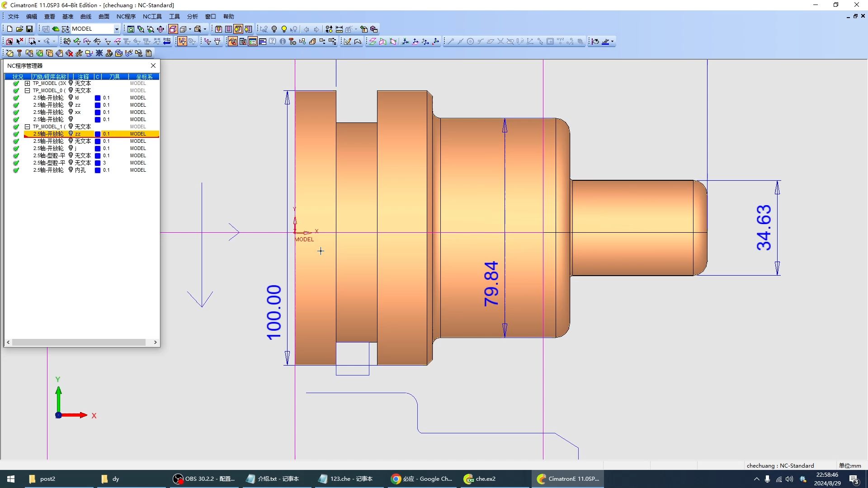Click the NC report notepad icon

(149, 53)
